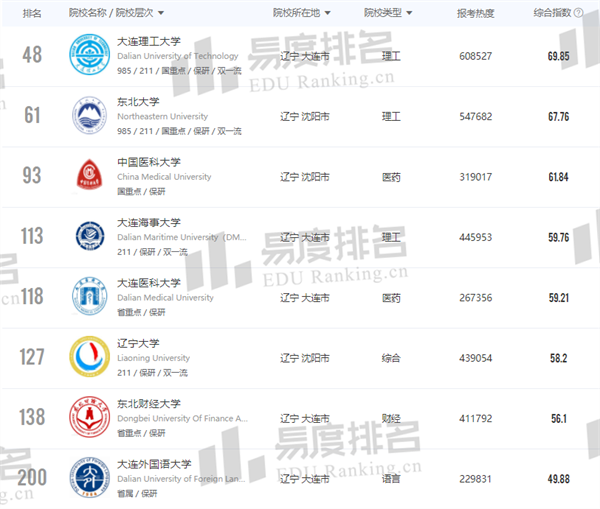Click rank number 61
600x509 pixels.
(32, 115)
